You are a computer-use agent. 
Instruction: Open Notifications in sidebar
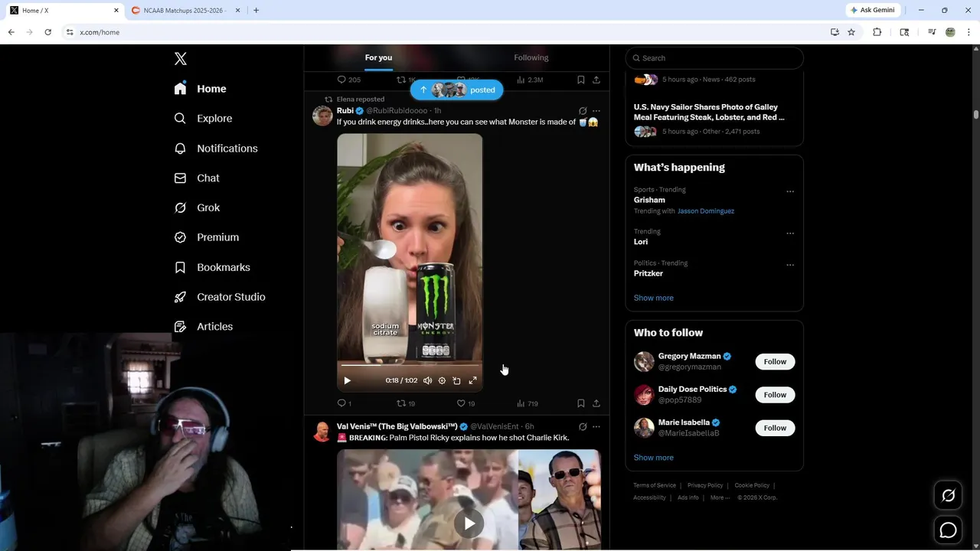point(216,148)
